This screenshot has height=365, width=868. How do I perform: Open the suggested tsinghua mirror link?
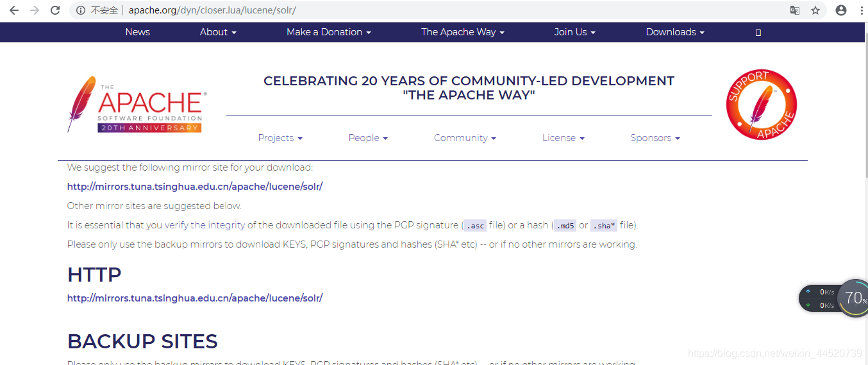point(195,187)
